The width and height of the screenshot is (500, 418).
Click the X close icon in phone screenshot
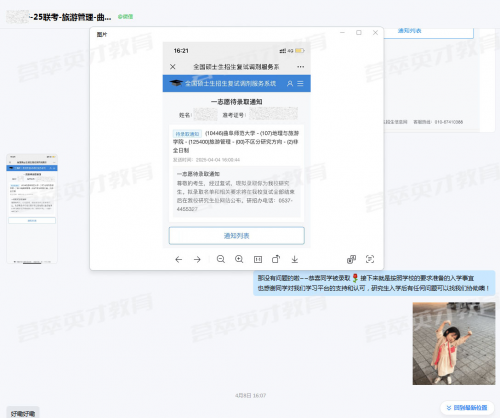[x=173, y=67]
